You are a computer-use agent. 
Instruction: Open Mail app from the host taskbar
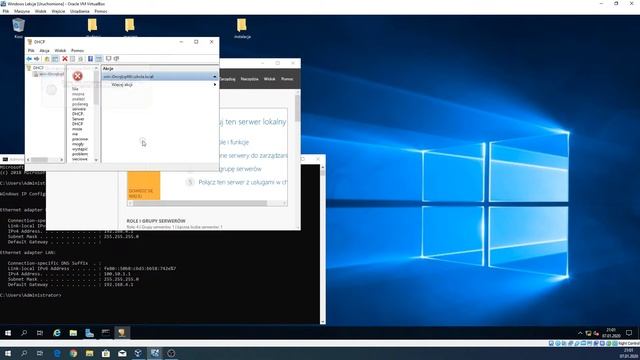(122, 353)
